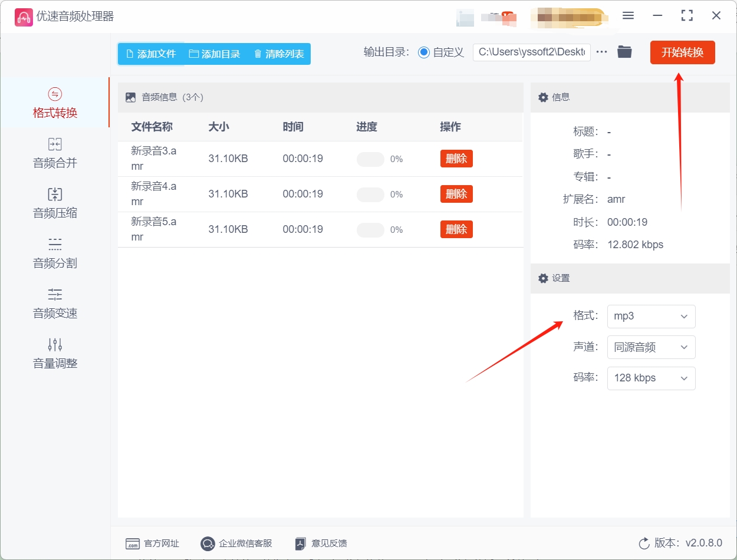Delete 新录音5.amr with 删除
737x560 pixels.
click(456, 229)
